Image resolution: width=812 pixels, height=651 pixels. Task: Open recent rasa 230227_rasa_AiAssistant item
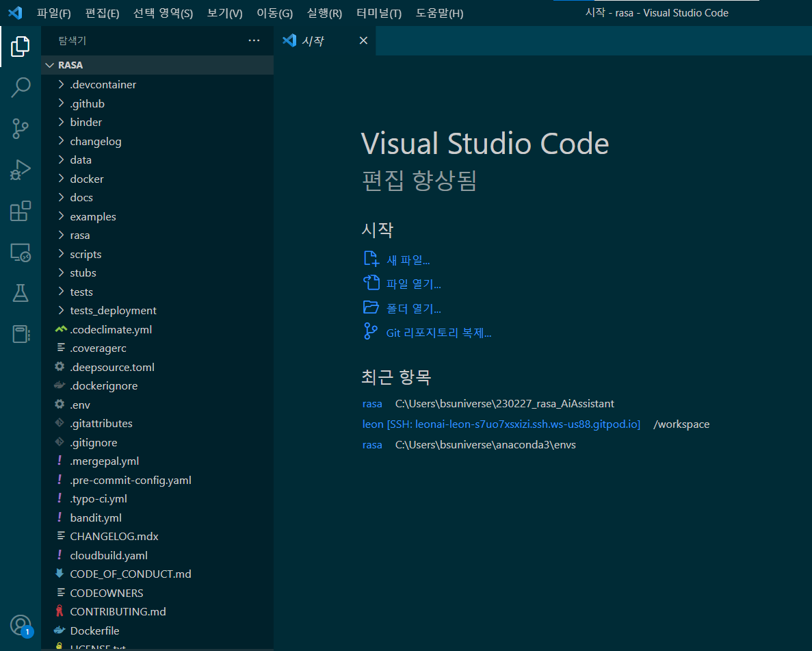pyautogui.click(x=372, y=404)
